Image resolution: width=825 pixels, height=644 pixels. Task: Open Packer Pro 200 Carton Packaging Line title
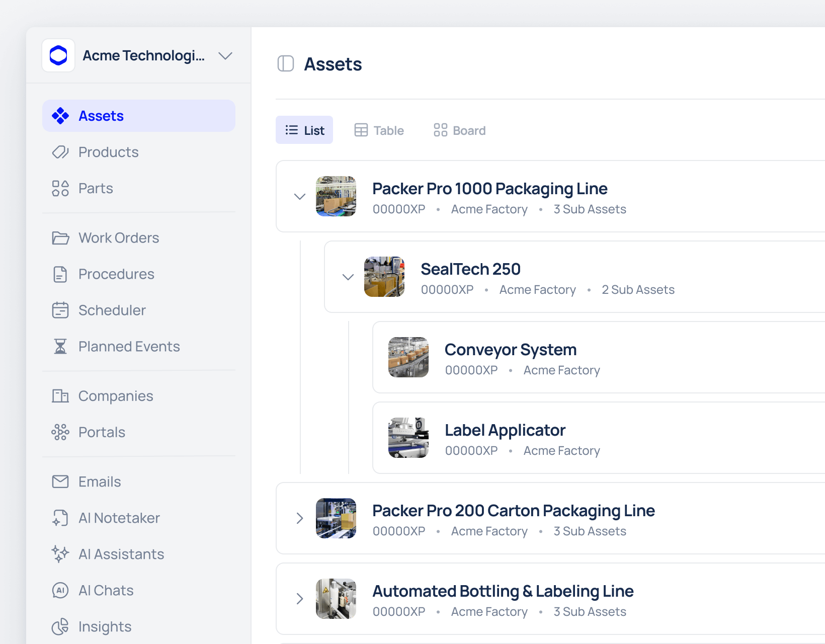tap(514, 511)
